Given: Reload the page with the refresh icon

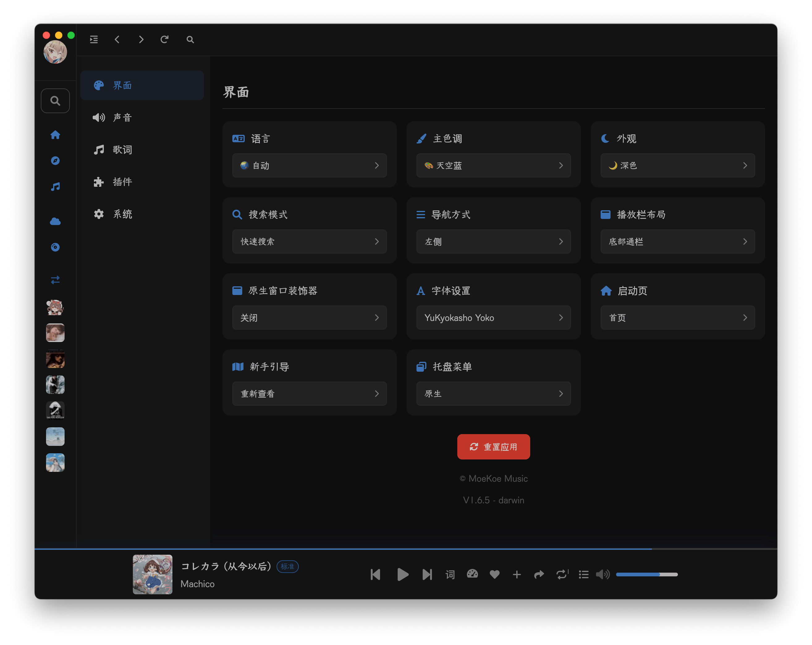Looking at the screenshot, I should [165, 40].
